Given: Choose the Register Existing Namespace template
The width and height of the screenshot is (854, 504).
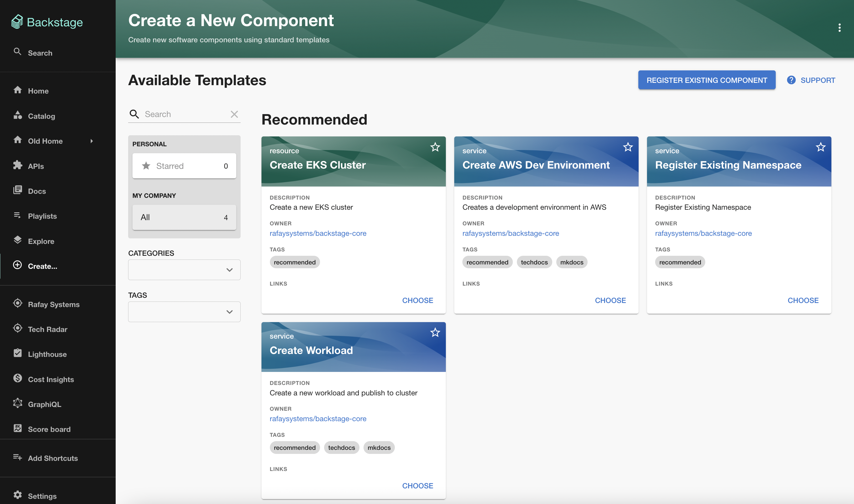Looking at the screenshot, I should coord(803,300).
